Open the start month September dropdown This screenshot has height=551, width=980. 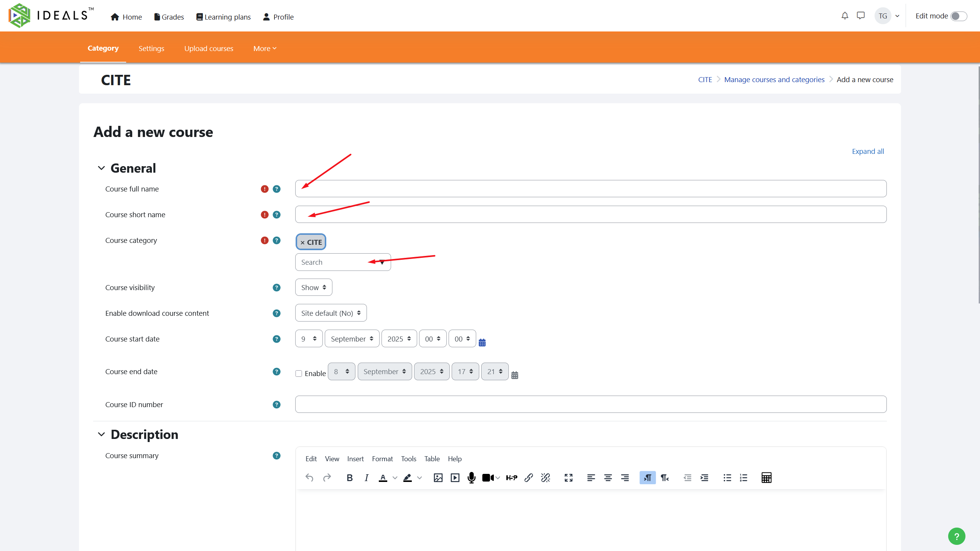tap(352, 339)
